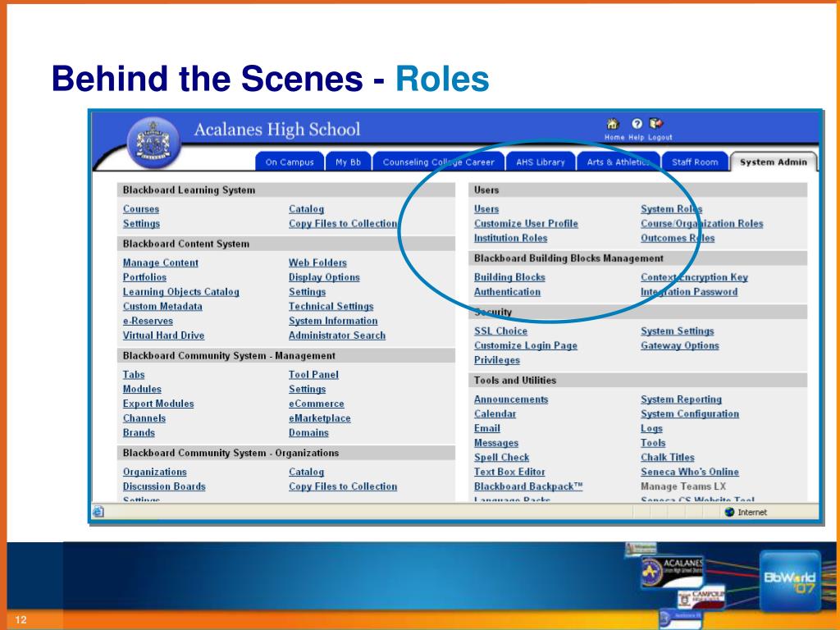Click the Brands link
This screenshot has width=840, height=630.
tap(139, 432)
